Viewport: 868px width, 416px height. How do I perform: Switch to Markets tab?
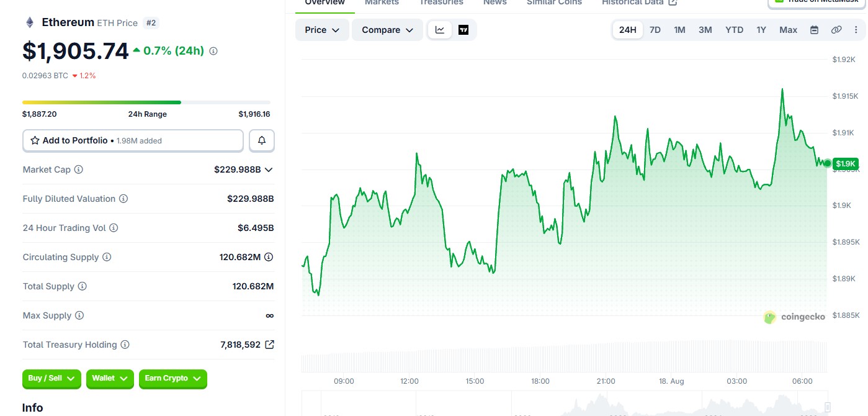click(x=382, y=3)
